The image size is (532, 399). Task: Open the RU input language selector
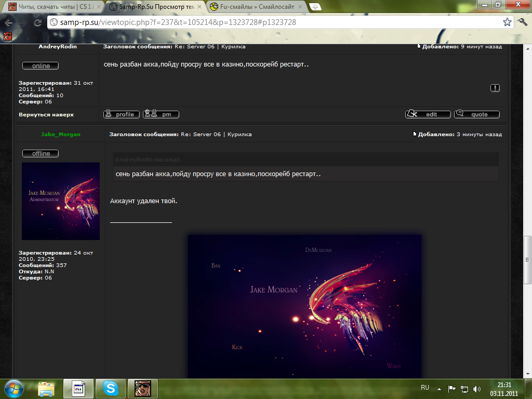424,388
